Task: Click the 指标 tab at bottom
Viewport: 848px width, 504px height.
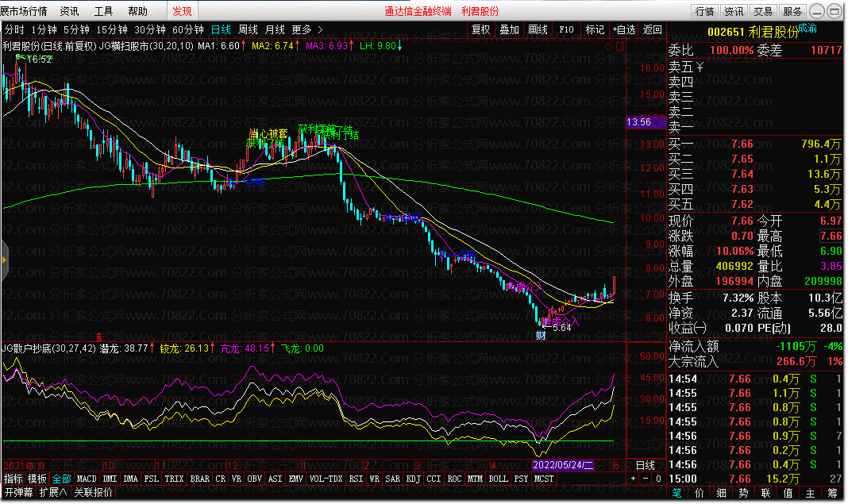Action: click(13, 479)
